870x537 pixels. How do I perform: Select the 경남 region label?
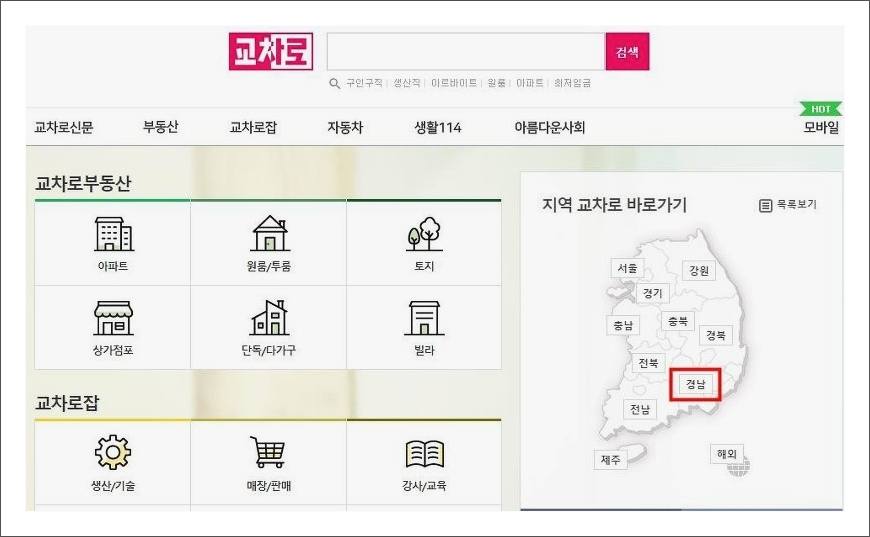coord(695,383)
